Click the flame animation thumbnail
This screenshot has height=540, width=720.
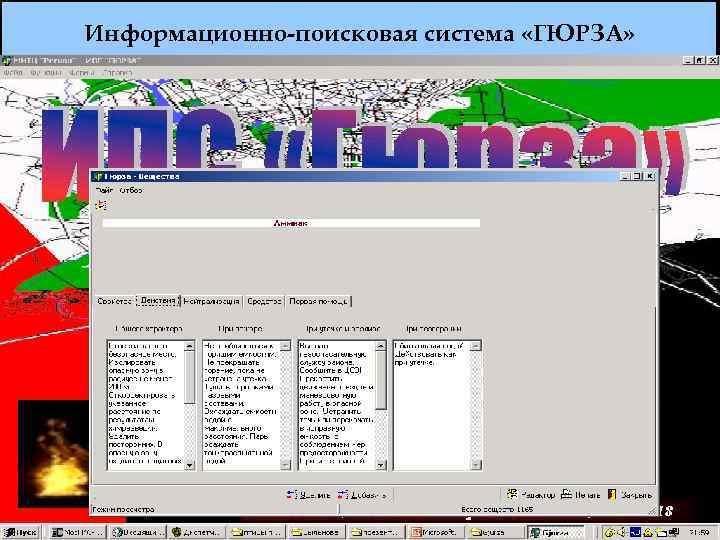54,454
